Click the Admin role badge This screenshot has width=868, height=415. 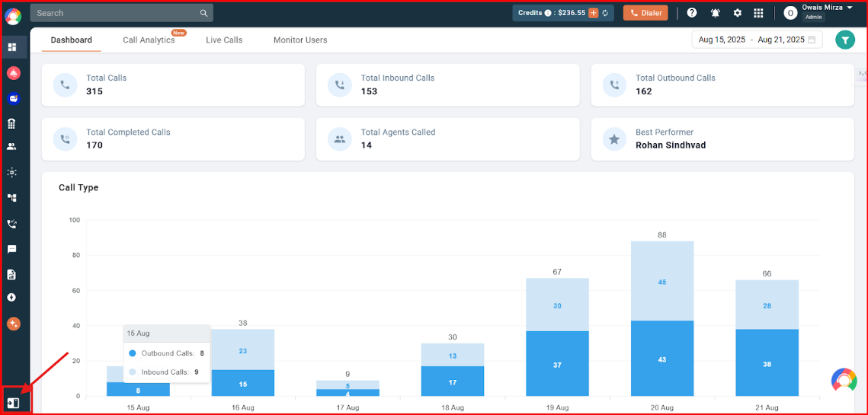[x=814, y=18]
